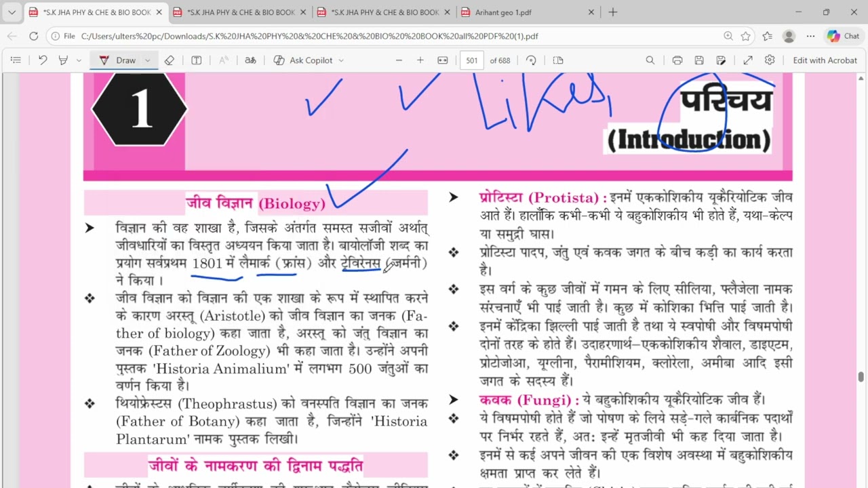
Task: Open the Copilot Chat button
Action: (x=844, y=36)
